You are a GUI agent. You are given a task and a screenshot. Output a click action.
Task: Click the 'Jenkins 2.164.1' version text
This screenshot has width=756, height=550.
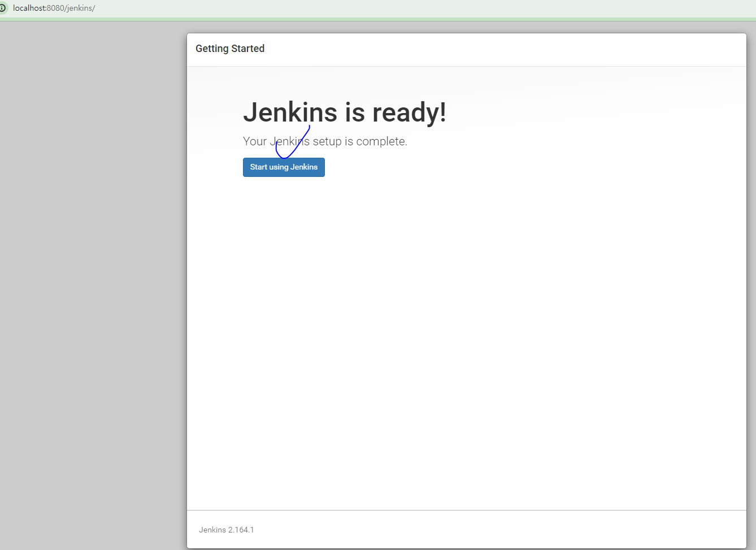point(227,530)
